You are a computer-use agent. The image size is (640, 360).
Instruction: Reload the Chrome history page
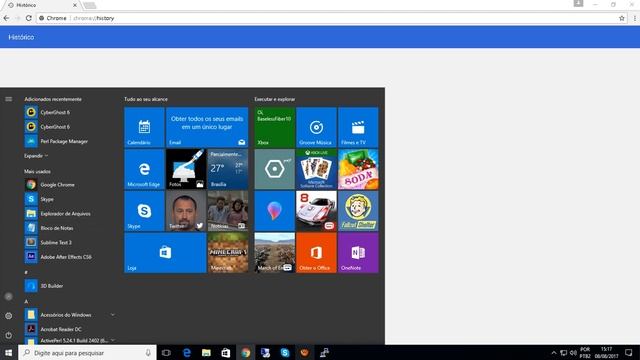[29, 18]
